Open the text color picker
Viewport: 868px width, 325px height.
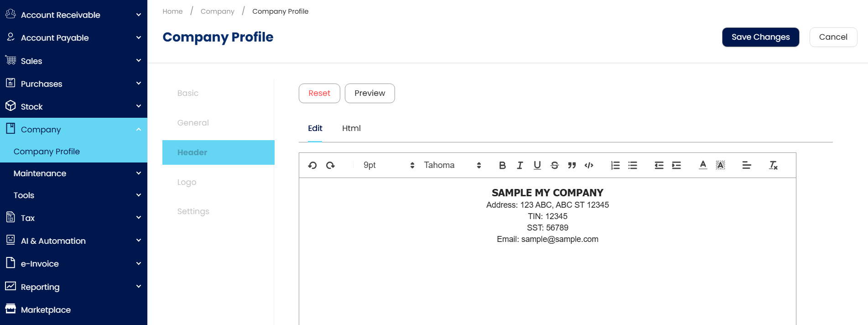point(703,165)
